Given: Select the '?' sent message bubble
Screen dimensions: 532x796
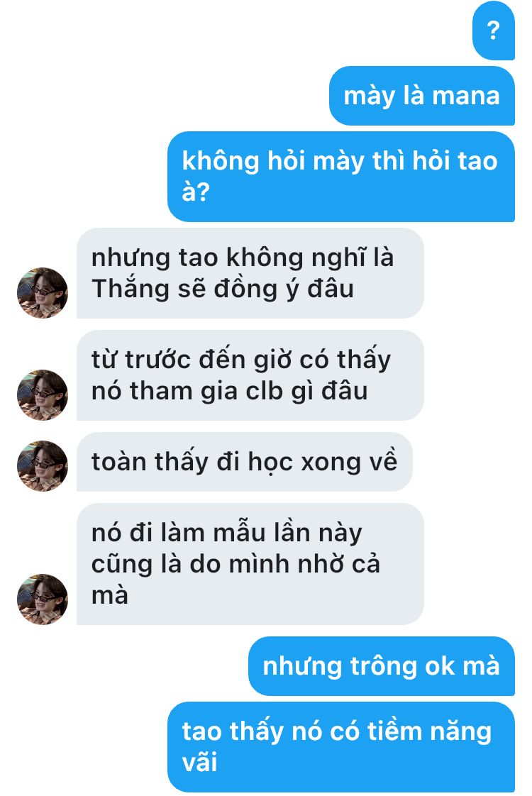Looking at the screenshot, I should pos(494,31).
